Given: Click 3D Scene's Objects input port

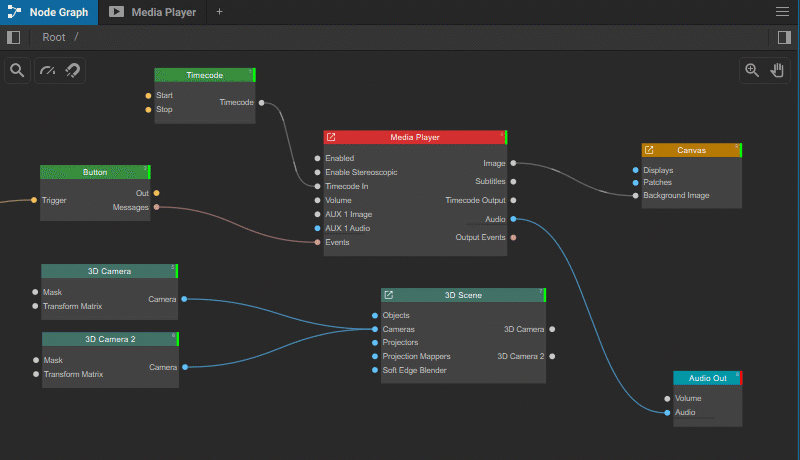Looking at the screenshot, I should pos(375,316).
